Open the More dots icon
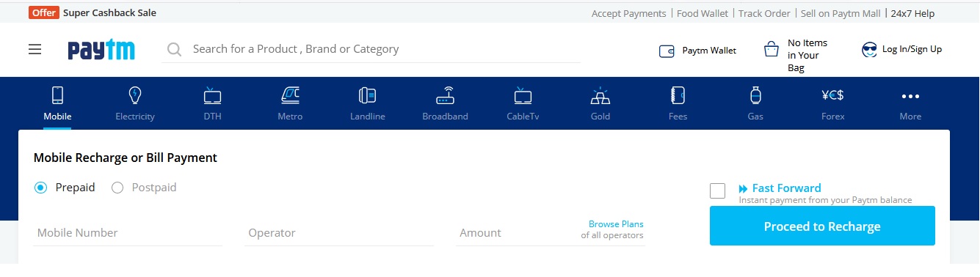Image resolution: width=980 pixels, height=277 pixels. pos(910,96)
